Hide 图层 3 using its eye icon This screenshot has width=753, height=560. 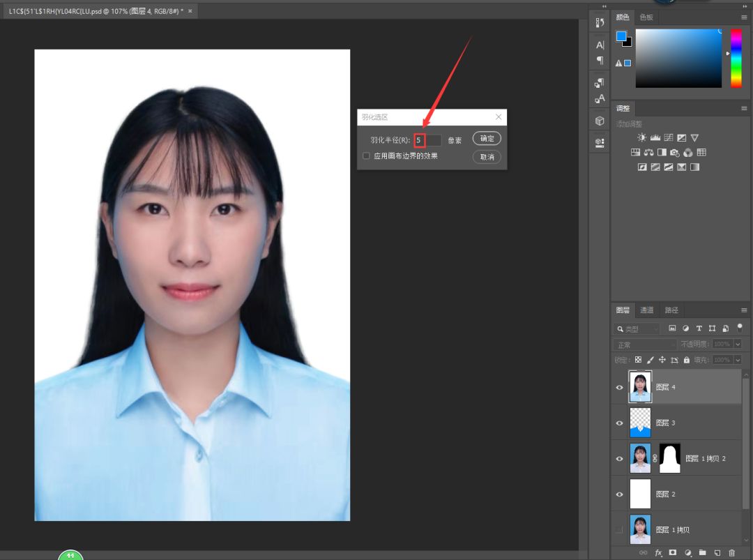pos(619,423)
